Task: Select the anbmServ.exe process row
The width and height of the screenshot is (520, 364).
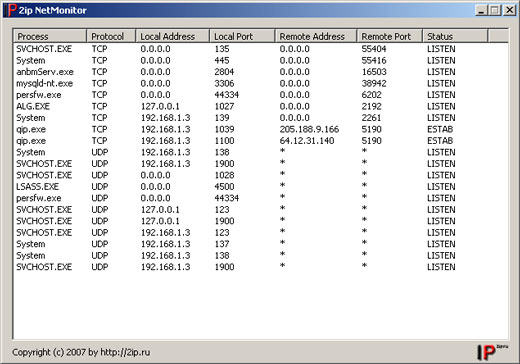Action: point(261,72)
